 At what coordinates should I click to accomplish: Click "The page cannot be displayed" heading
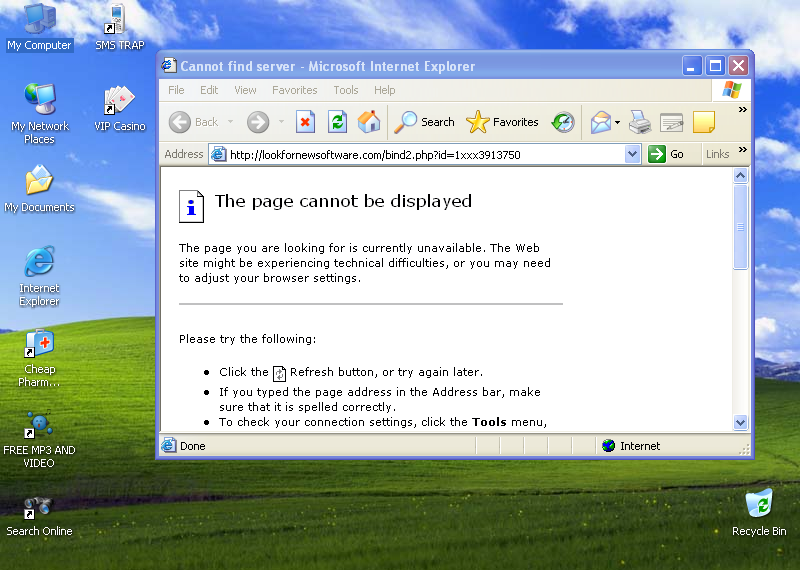tap(343, 201)
